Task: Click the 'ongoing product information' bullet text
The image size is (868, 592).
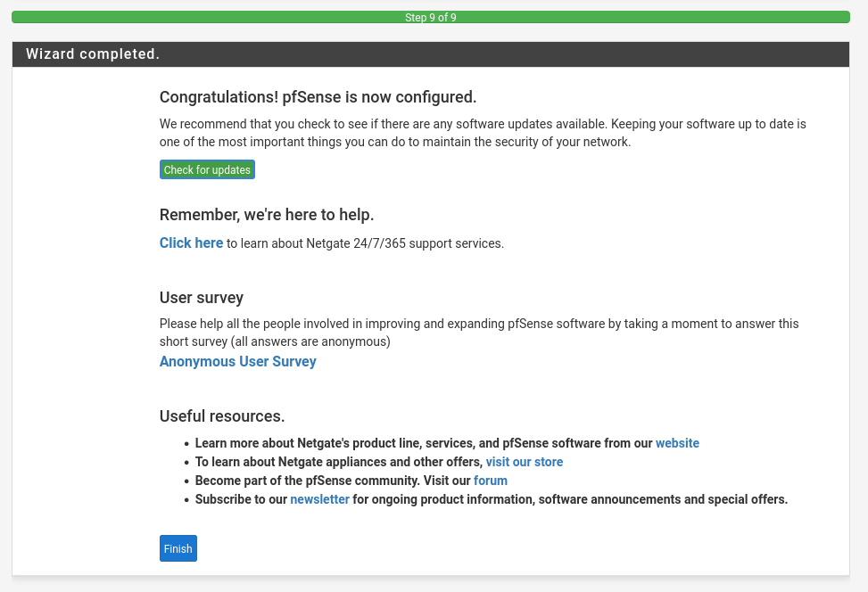Action: (569, 499)
